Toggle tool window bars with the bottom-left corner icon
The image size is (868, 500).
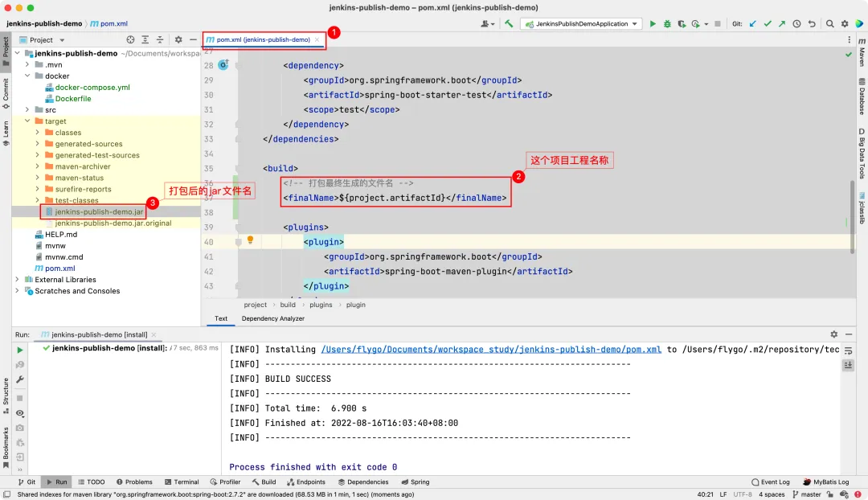pos(6,494)
